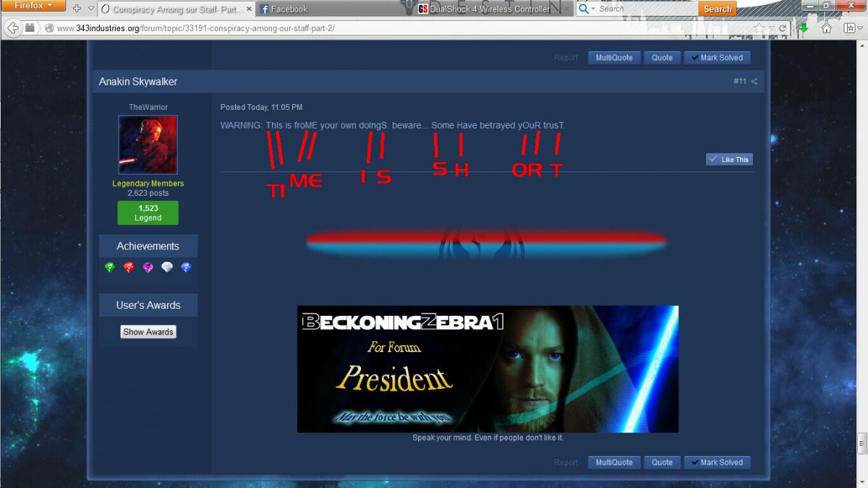Toggle MultiQuote for post #11 at bottom
This screenshot has height=488, width=868.
[613, 463]
